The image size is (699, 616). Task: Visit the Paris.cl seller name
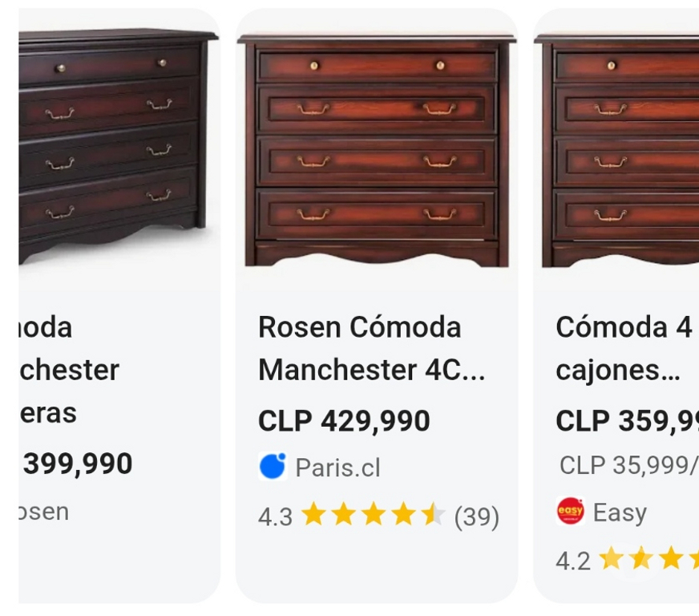pos(337,468)
